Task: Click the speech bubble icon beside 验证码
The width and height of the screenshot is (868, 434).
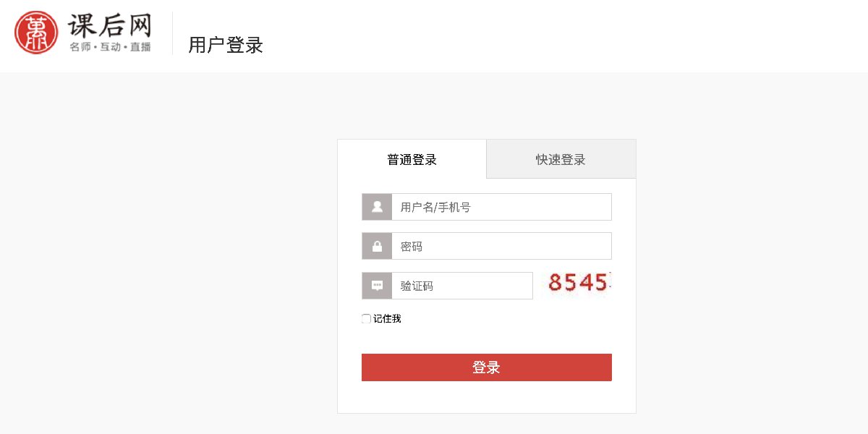Action: (x=377, y=286)
